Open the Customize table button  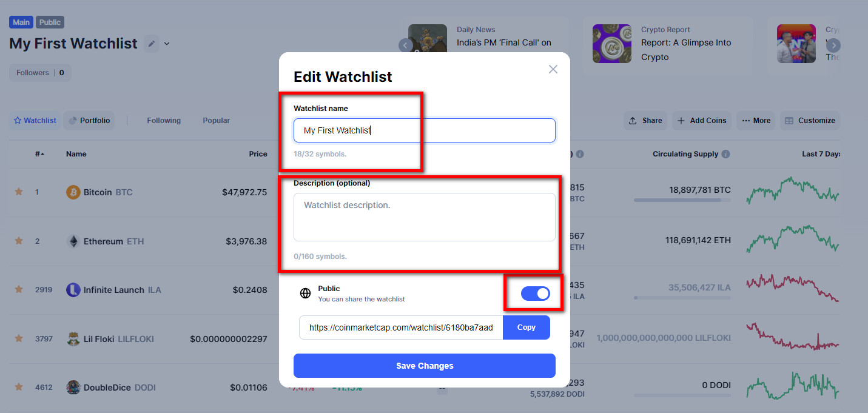point(810,121)
